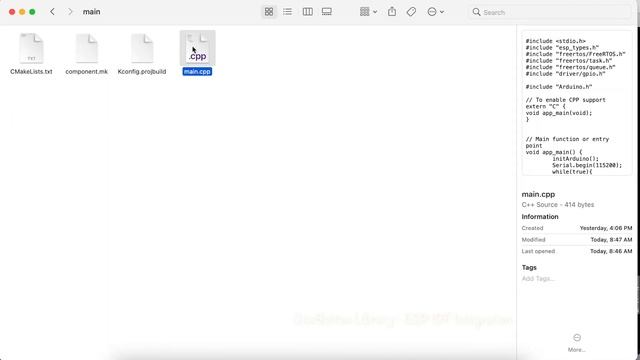Image resolution: width=640 pixels, height=360 pixels.
Task: Open the More actions button
Action: click(x=577, y=342)
